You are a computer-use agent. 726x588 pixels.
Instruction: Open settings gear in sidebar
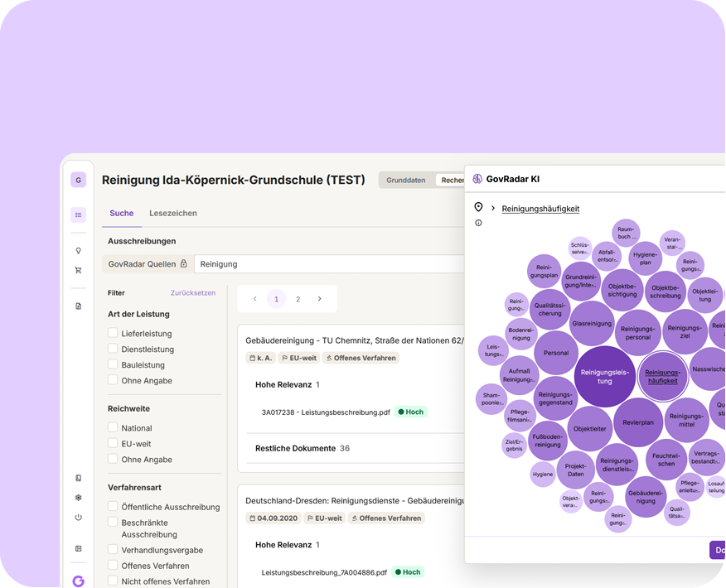(78, 498)
